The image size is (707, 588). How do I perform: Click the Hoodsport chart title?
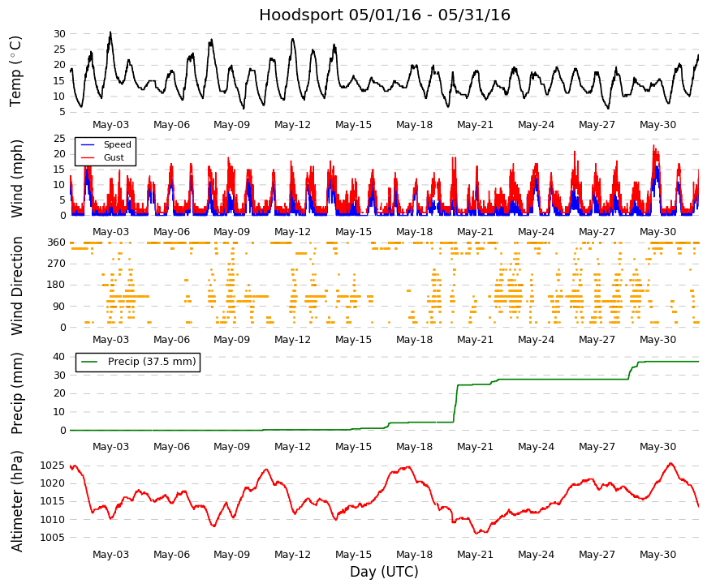tap(385, 15)
